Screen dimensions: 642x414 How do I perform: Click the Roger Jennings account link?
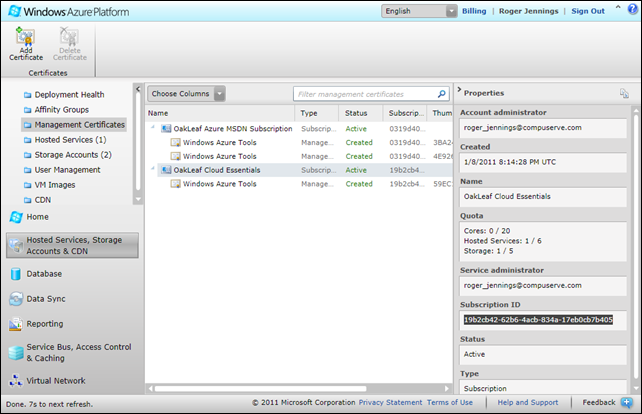[x=528, y=11]
